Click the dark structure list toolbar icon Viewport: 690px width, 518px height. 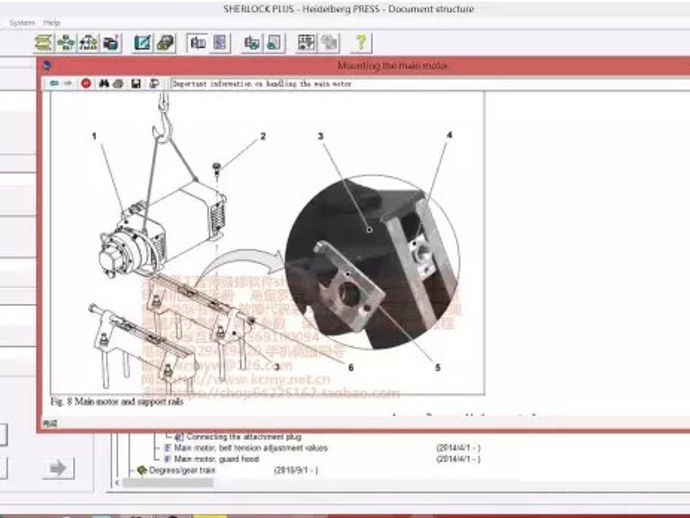coord(306,43)
